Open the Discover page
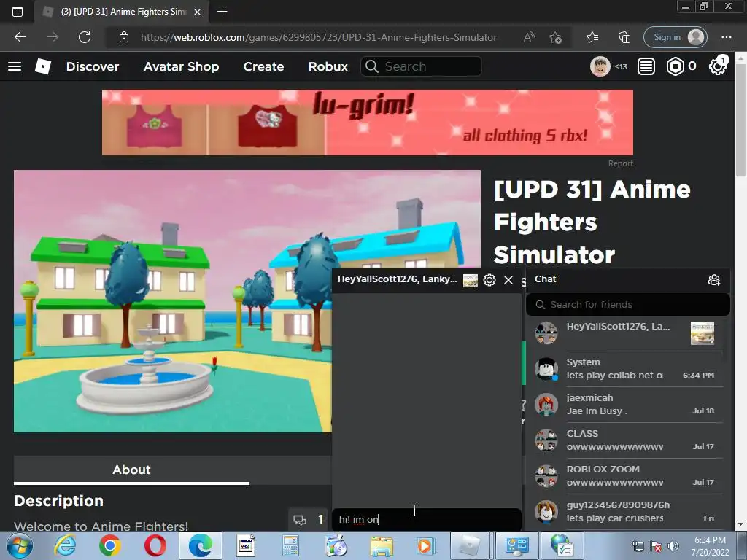747x560 pixels. (x=93, y=66)
